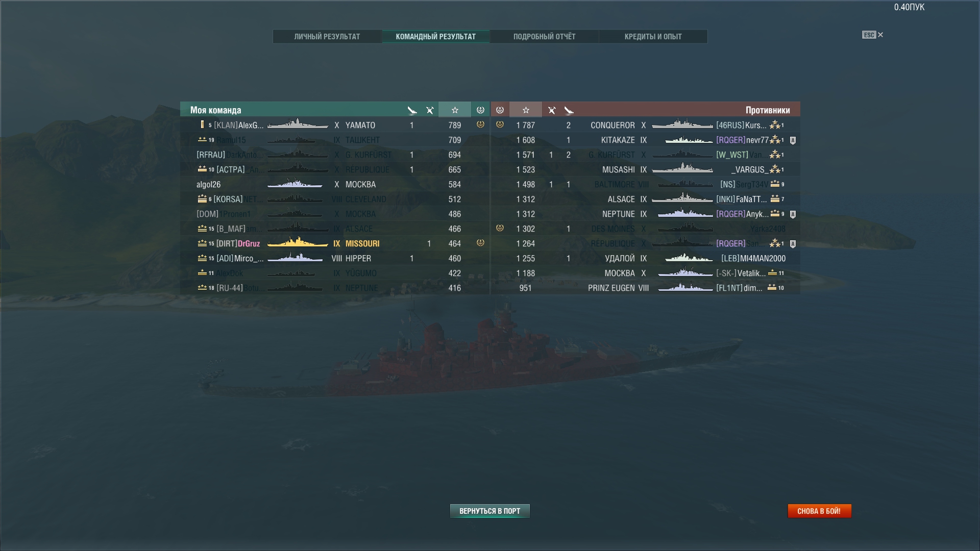Open the Личный результат tab
Viewport: 980px width, 551px height.
click(327, 37)
